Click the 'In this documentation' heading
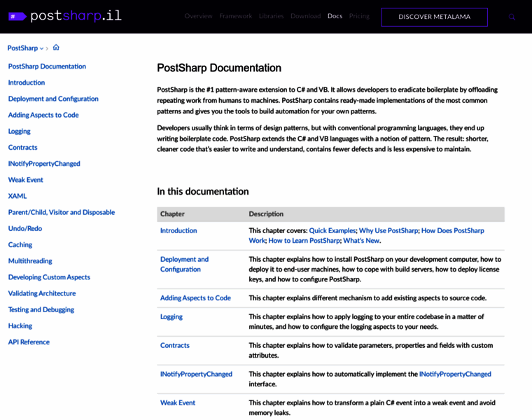 pos(203,191)
